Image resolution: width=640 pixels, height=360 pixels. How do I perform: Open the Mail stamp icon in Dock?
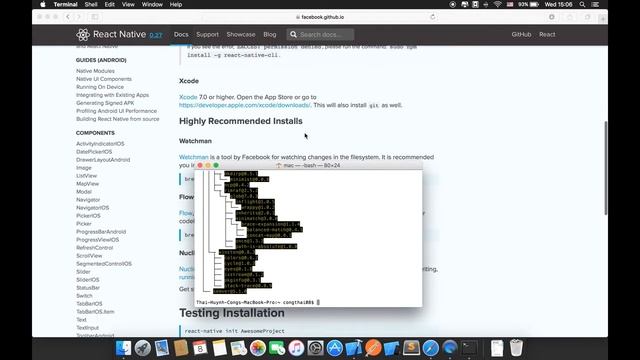click(162, 348)
